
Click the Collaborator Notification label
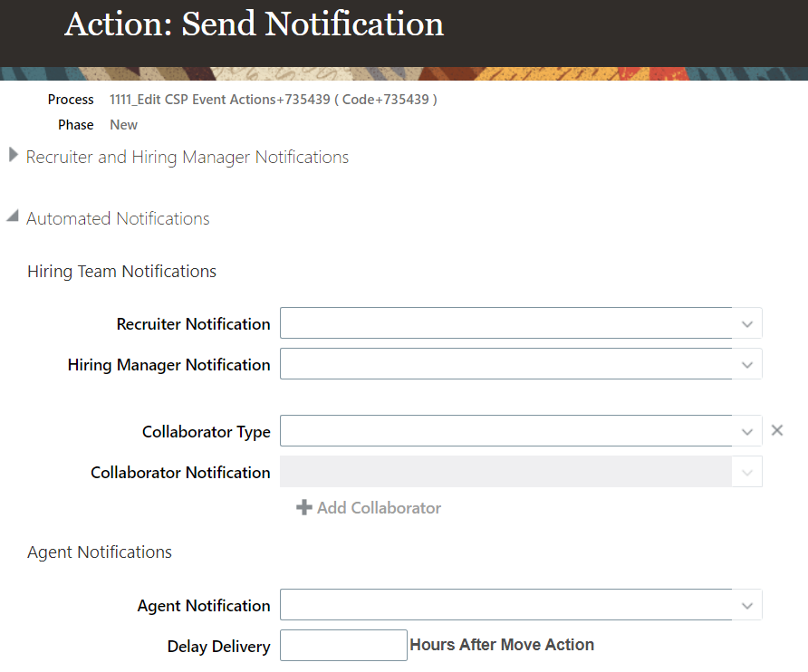[180, 473]
